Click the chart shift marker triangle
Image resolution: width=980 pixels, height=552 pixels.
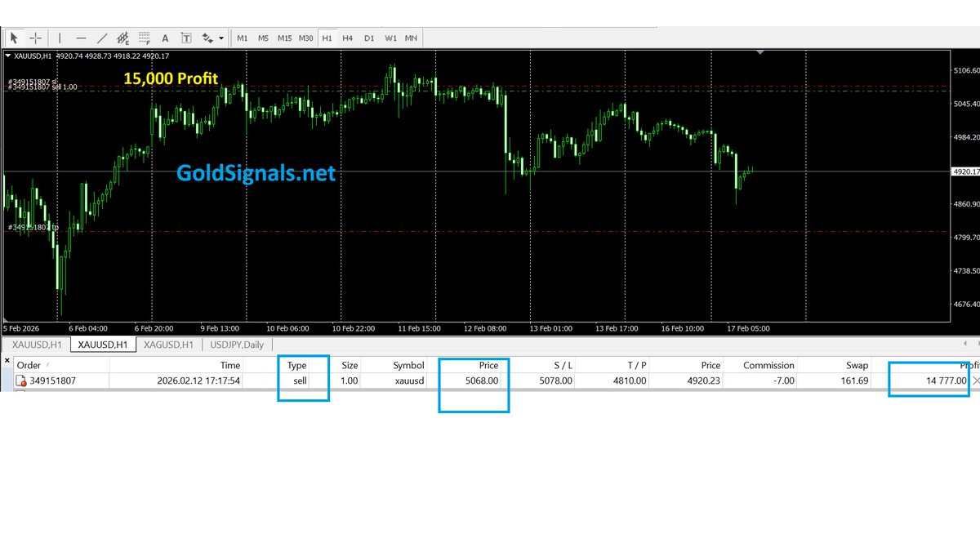coord(761,53)
